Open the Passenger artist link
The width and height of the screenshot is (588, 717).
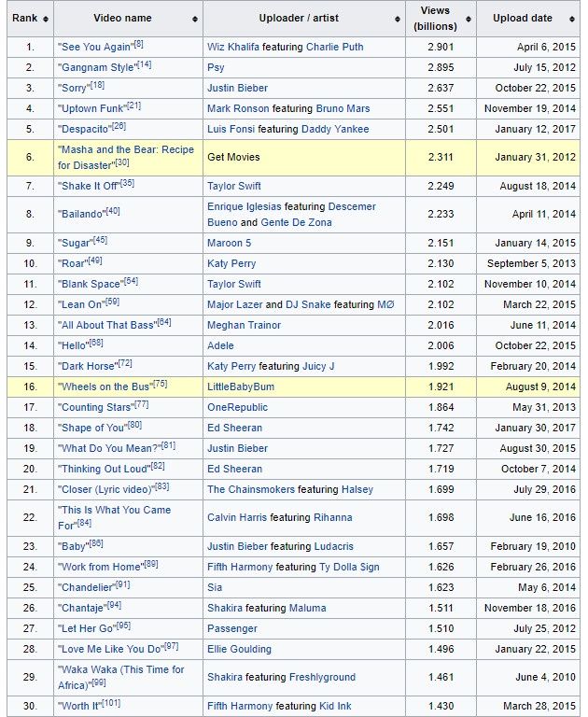click(x=232, y=629)
